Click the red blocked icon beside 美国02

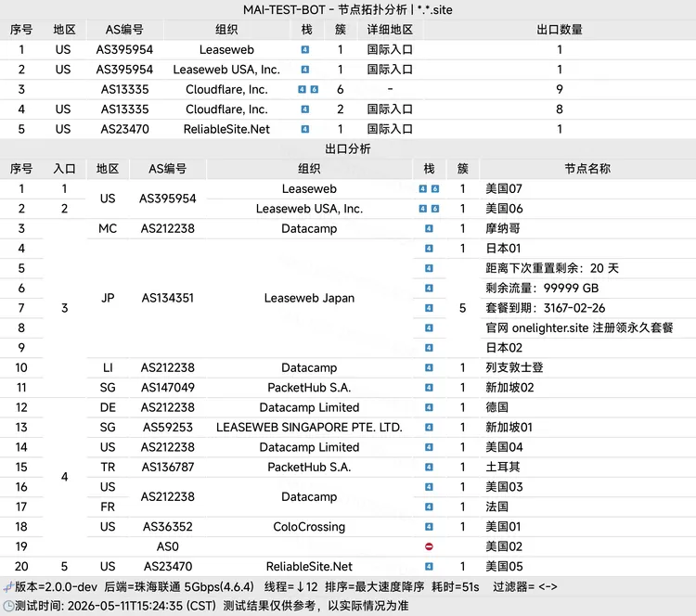[429, 546]
